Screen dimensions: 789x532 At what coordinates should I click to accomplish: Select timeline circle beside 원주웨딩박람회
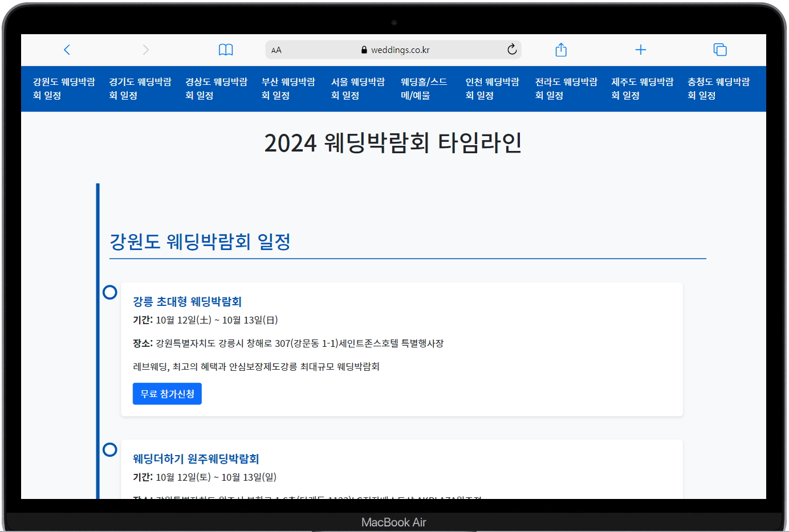click(x=110, y=449)
